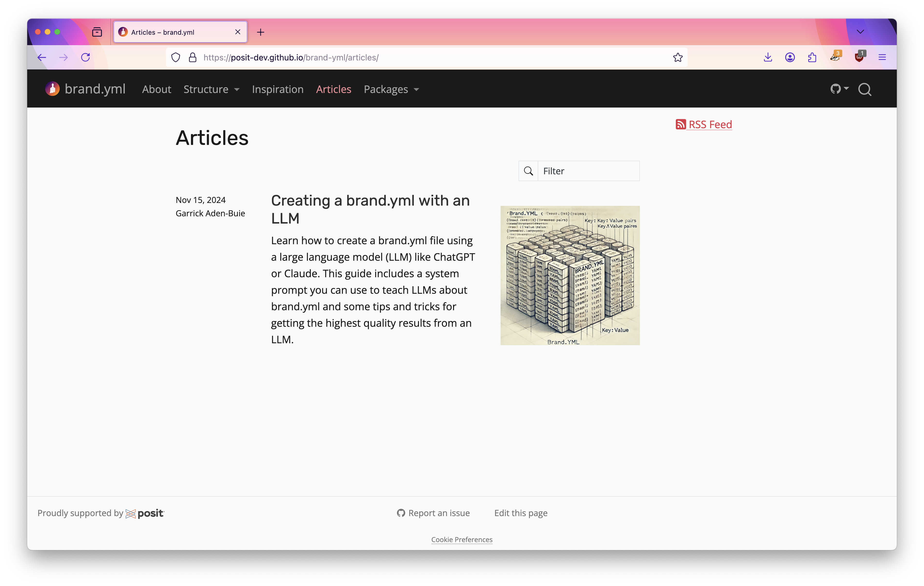
Task: Open a new browser tab
Action: pos(261,32)
